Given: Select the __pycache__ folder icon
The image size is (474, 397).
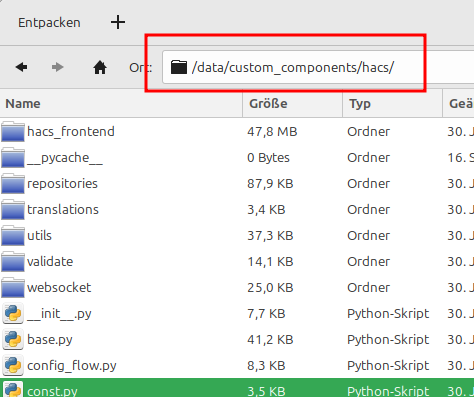Looking at the screenshot, I should (x=13, y=158).
